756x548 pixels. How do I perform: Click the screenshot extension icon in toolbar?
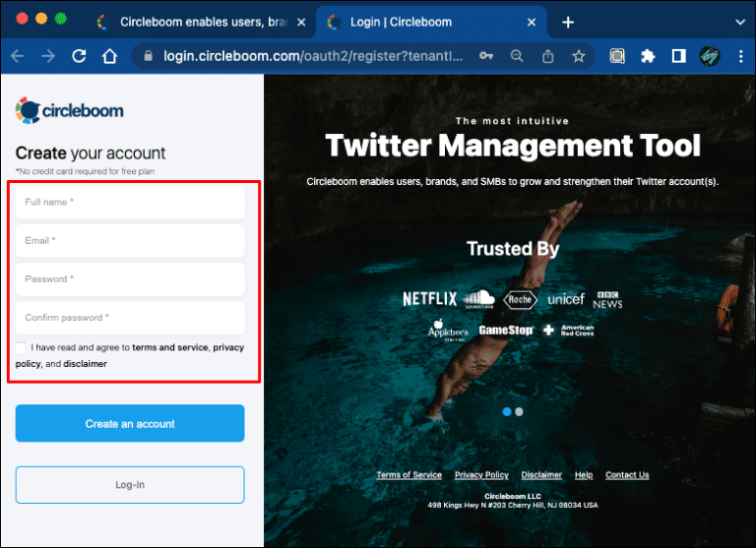617,56
